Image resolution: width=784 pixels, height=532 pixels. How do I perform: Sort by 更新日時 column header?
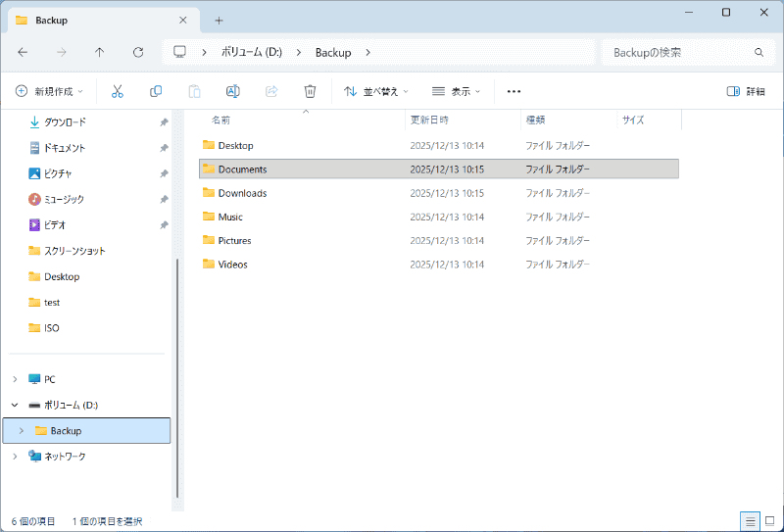point(429,120)
